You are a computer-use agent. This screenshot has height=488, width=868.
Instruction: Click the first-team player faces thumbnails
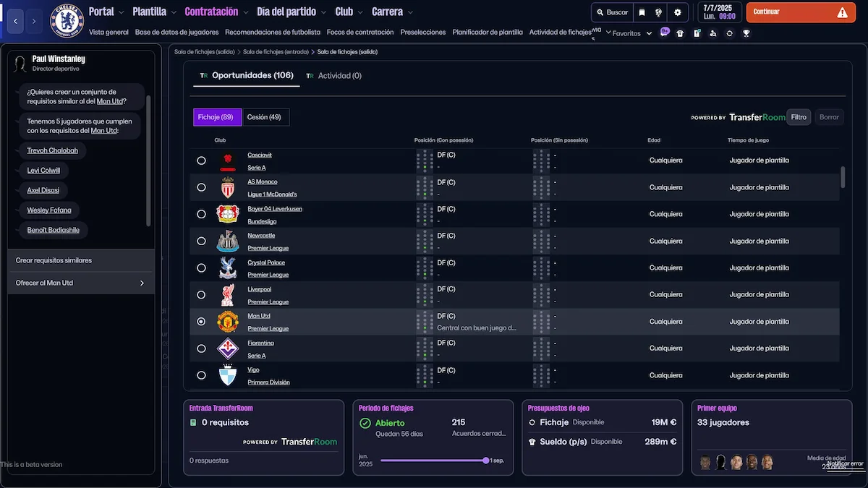pyautogui.click(x=737, y=462)
